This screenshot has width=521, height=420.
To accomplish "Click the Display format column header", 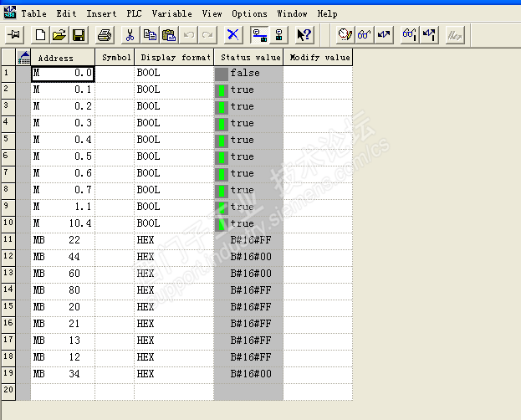I will point(174,57).
